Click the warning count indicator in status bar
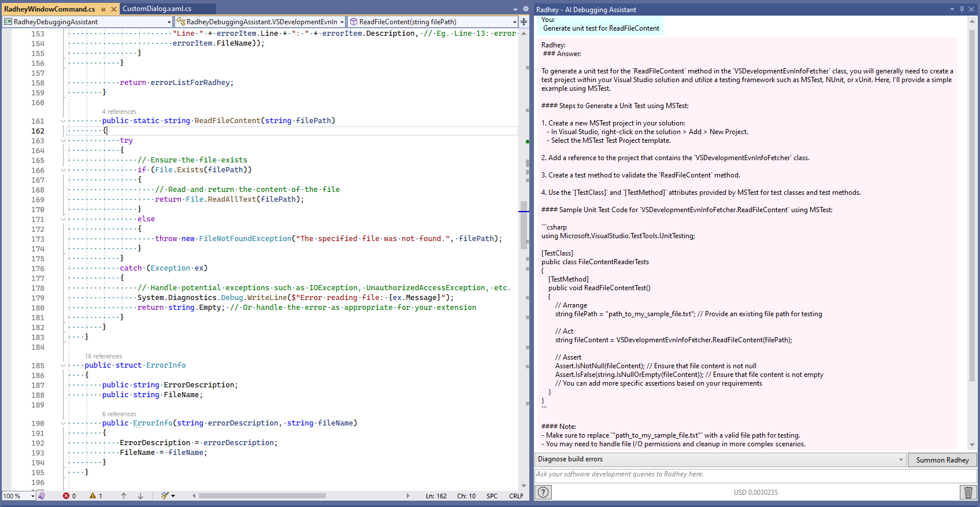Screen dimensions: 980x507 [x=96, y=496]
